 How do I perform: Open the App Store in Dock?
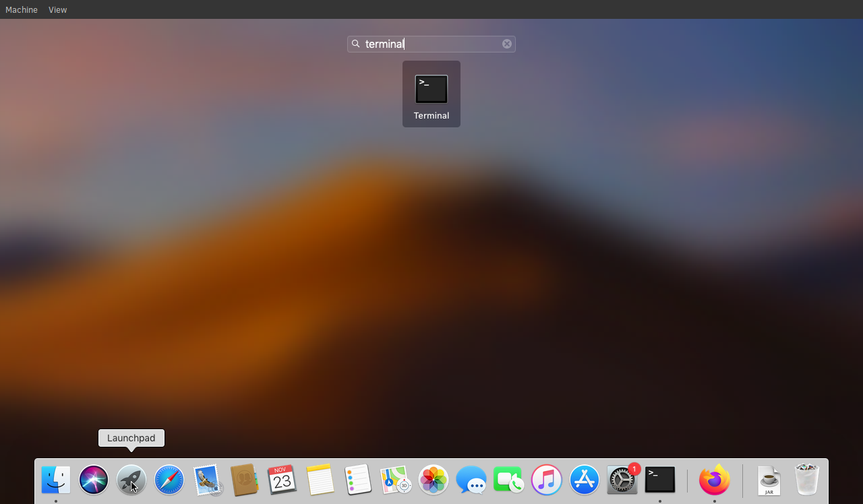585,480
